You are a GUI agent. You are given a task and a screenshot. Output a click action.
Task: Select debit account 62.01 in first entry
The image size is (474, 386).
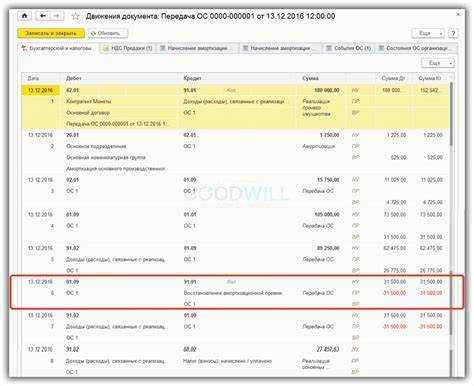click(73, 90)
